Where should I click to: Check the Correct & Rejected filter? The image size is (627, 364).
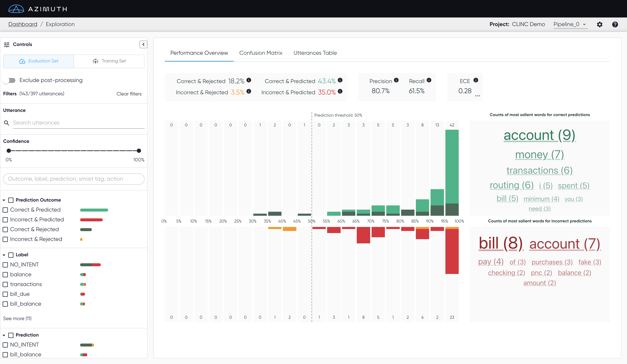[x=5, y=230]
